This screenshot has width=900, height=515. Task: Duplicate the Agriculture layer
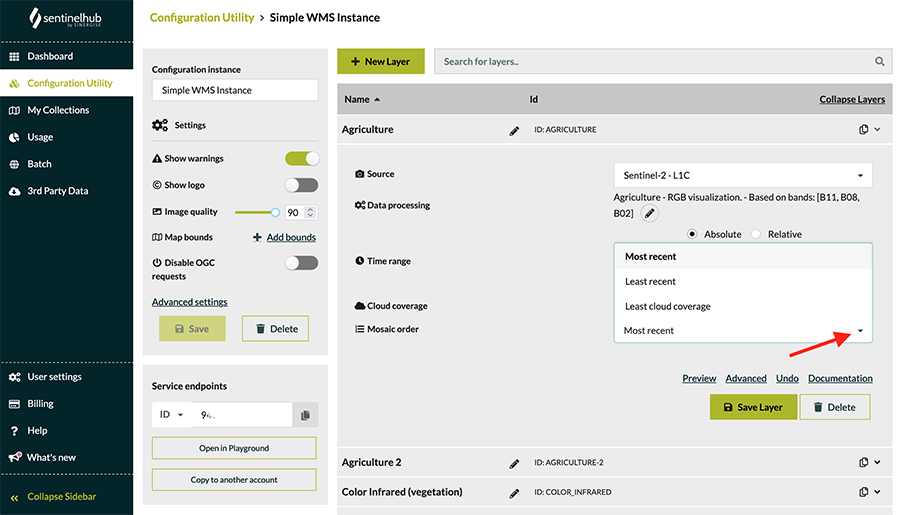click(863, 130)
